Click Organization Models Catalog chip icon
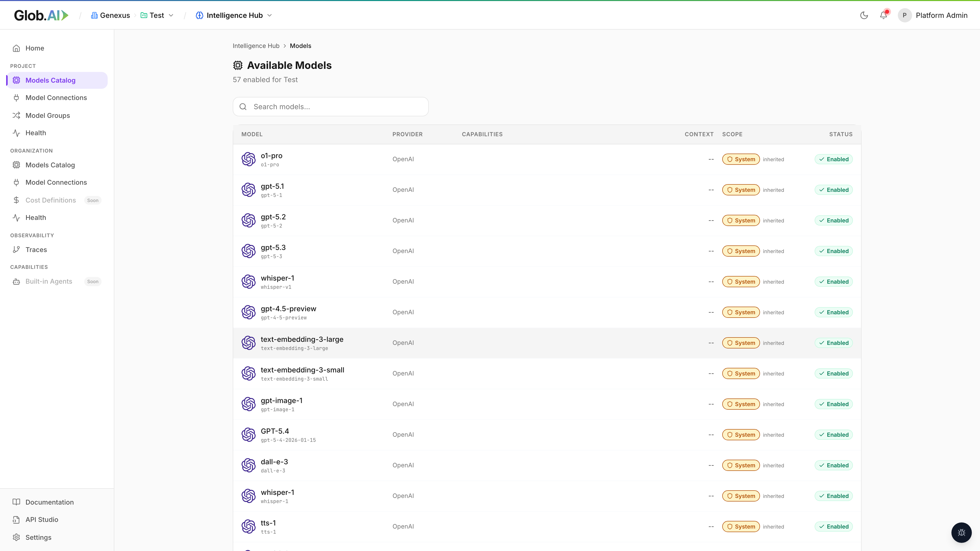This screenshot has width=980, height=551. 16,165
